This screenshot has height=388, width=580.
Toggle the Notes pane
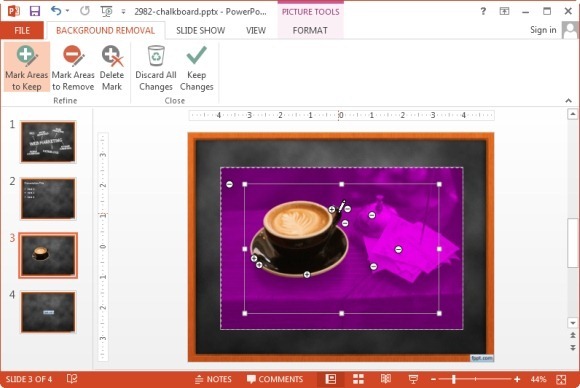coord(213,379)
